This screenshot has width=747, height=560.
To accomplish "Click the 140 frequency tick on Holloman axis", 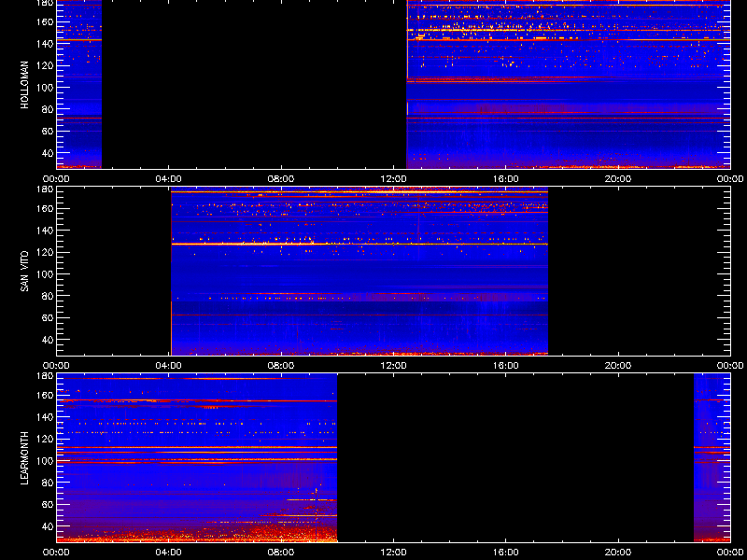I will click(x=46, y=44).
